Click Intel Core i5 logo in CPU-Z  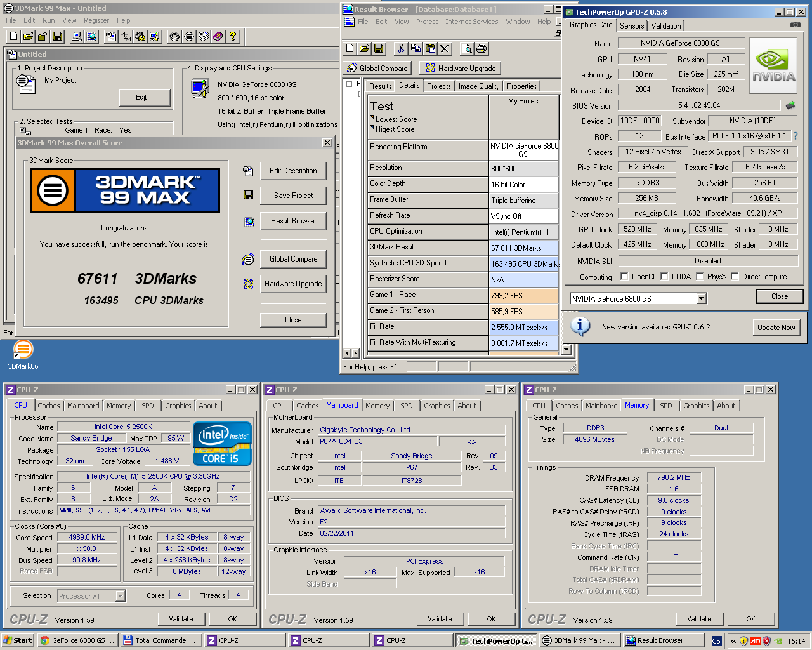point(222,444)
